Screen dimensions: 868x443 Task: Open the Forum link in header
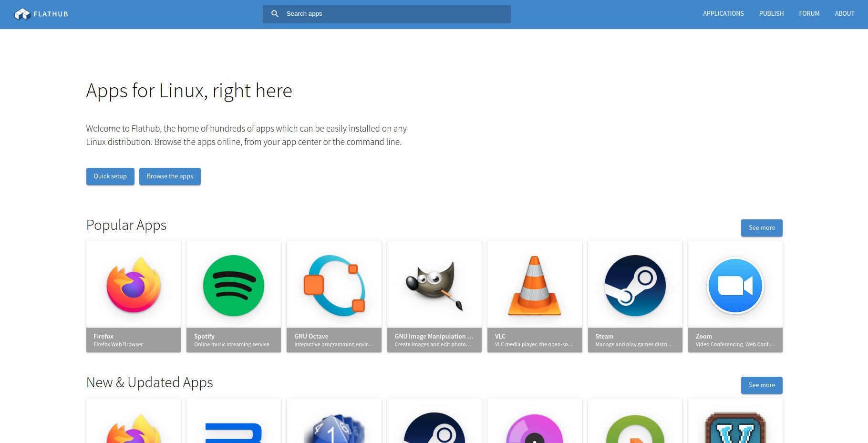(809, 14)
